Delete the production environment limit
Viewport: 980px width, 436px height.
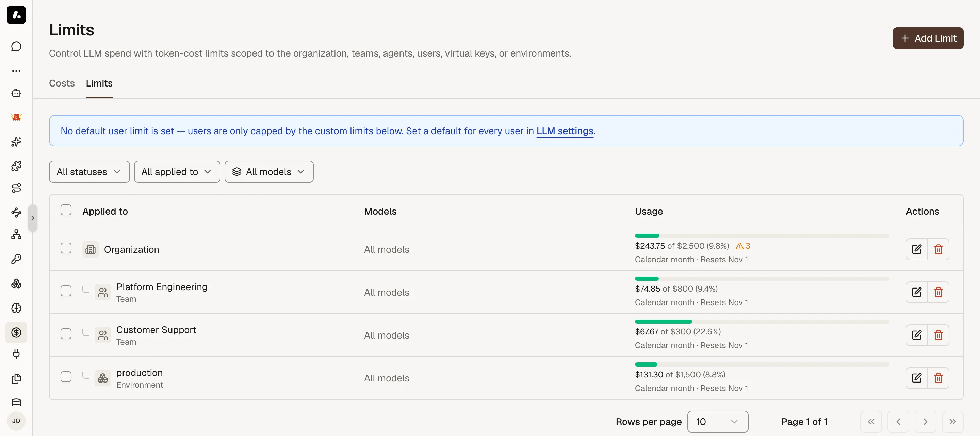click(x=938, y=378)
